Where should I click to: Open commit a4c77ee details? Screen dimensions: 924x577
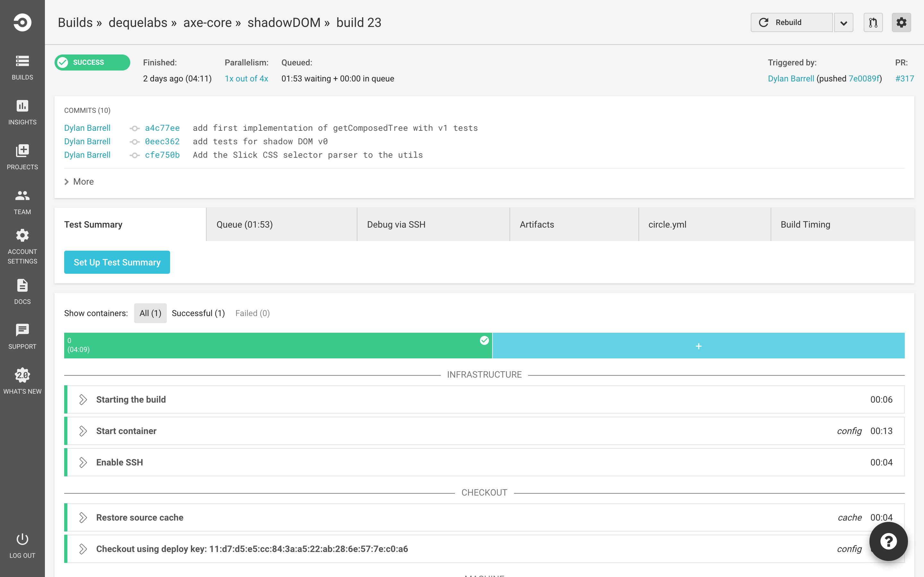tap(162, 128)
